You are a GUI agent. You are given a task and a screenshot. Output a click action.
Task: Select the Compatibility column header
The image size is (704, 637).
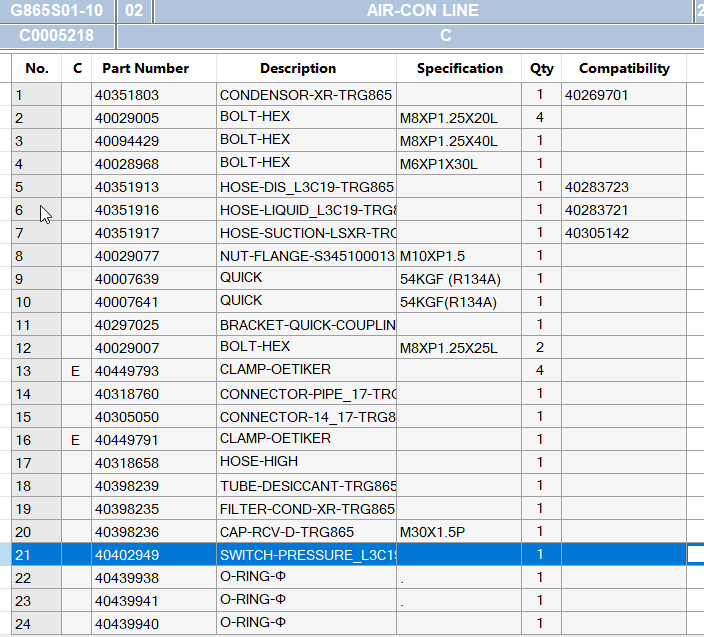(x=623, y=69)
